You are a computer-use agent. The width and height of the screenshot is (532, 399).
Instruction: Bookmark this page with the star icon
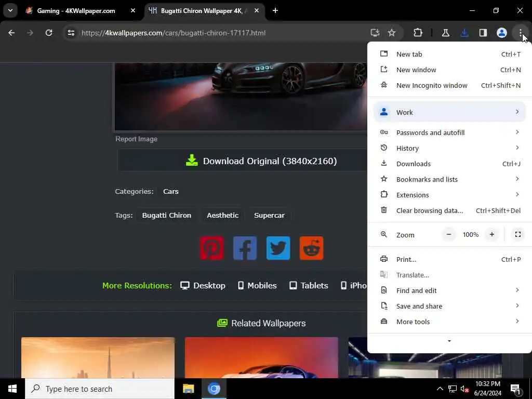point(392,33)
